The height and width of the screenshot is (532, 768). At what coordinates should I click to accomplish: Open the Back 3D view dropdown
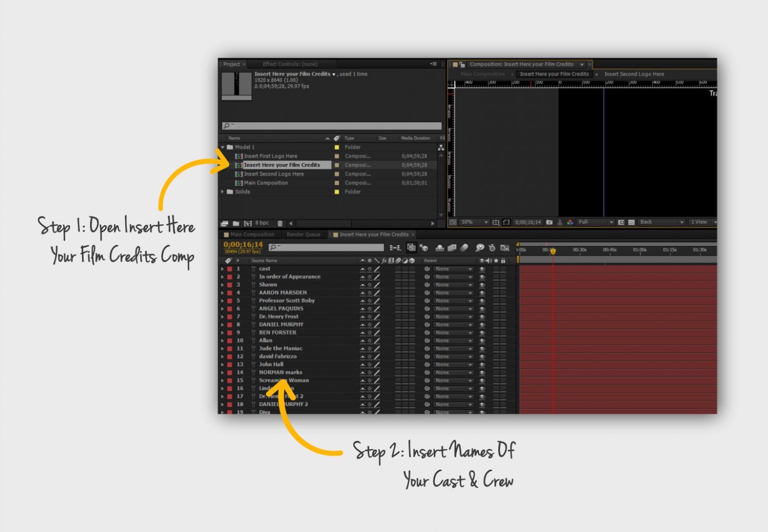click(661, 222)
